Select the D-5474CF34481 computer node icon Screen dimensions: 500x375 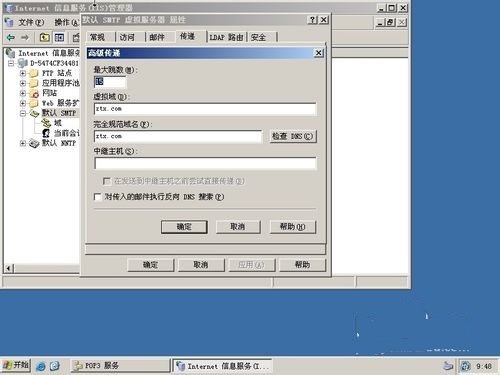[22, 63]
